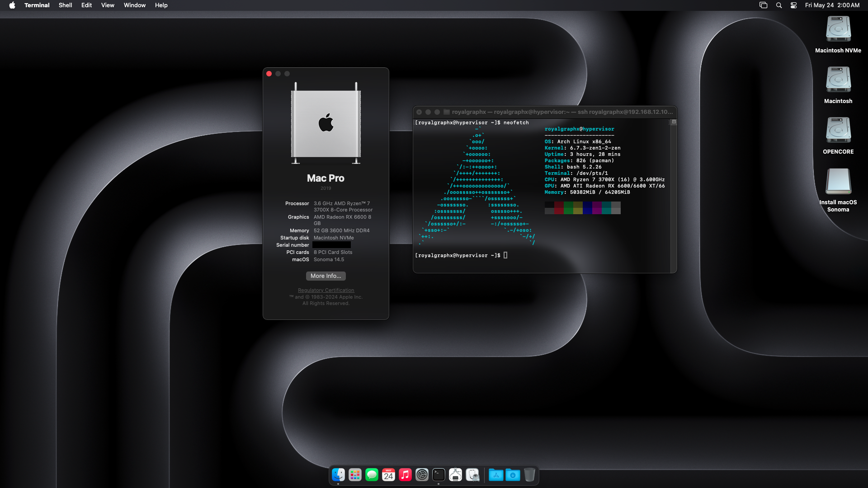Click 'CPU: AMD Ryzen 7 3700X' line
The image size is (868, 488).
tap(605, 179)
